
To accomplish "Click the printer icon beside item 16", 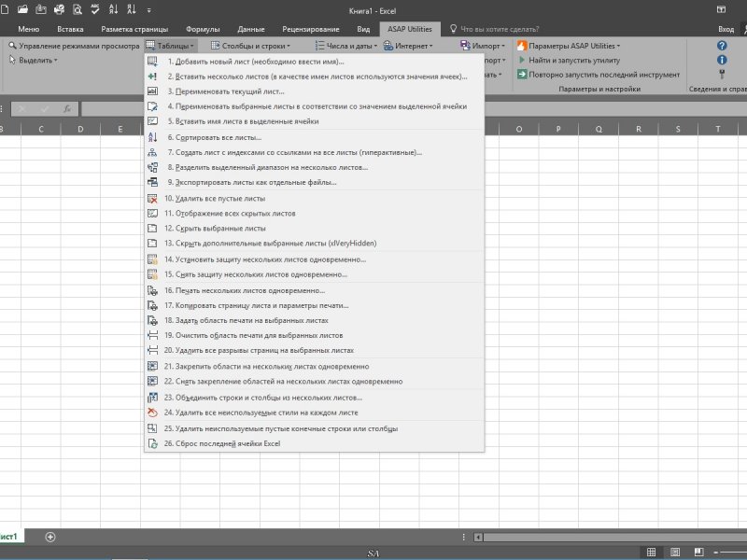I will (x=152, y=290).
